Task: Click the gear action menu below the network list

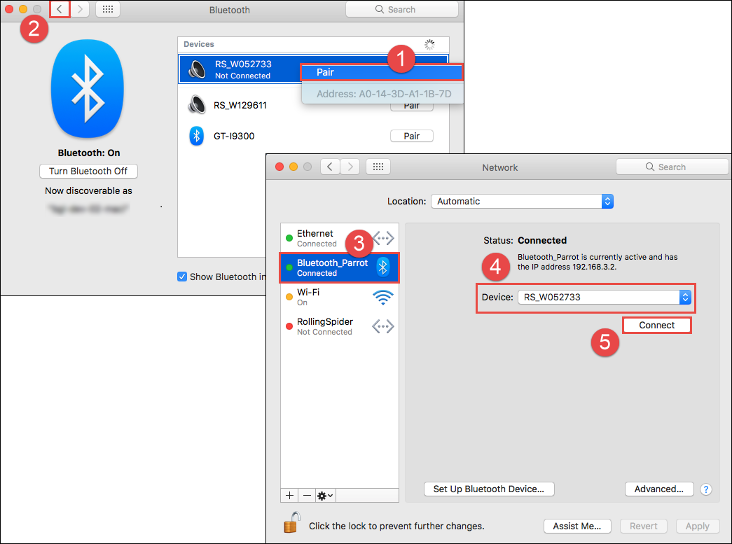Action: [x=324, y=495]
